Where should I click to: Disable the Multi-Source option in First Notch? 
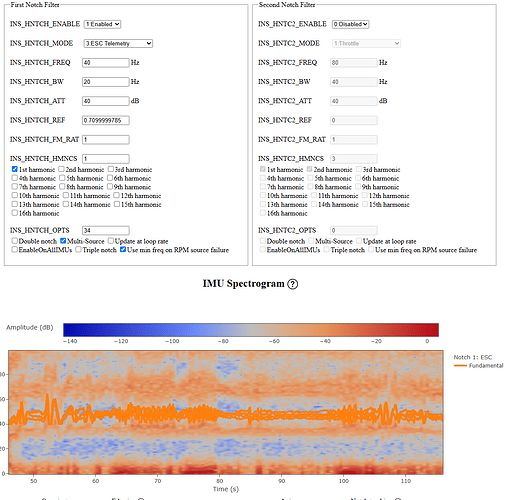(63, 241)
